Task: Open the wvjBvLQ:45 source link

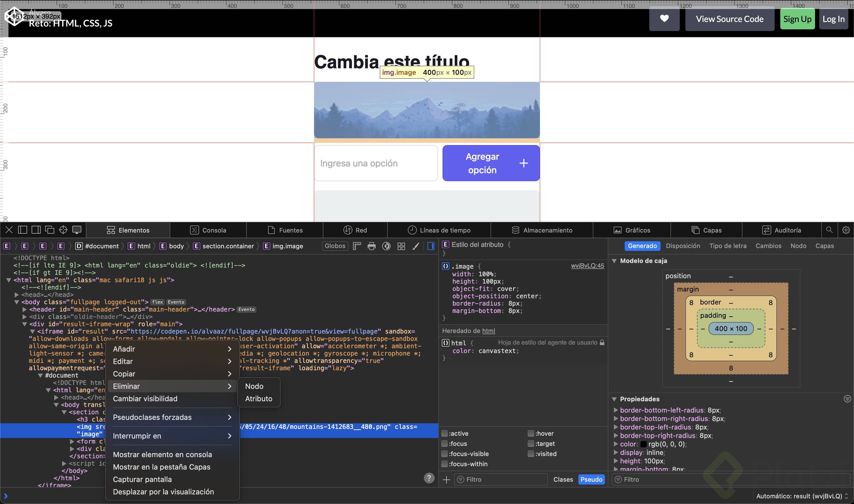Action: tap(587, 266)
